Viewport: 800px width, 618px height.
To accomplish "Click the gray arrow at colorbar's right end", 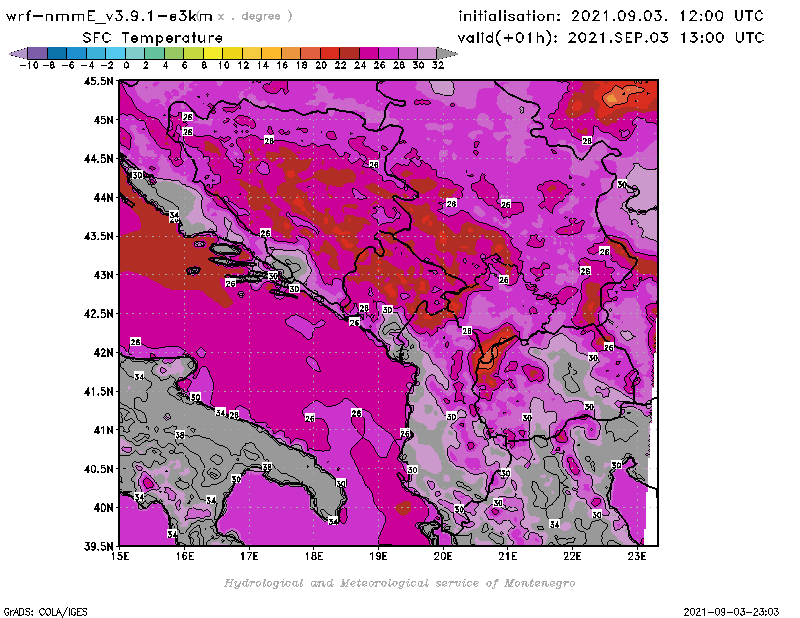I will (447, 53).
